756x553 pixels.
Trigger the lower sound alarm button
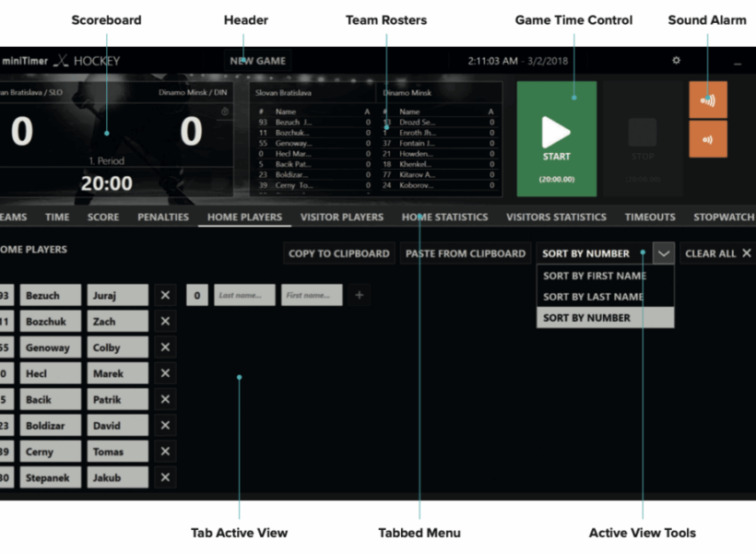[707, 139]
